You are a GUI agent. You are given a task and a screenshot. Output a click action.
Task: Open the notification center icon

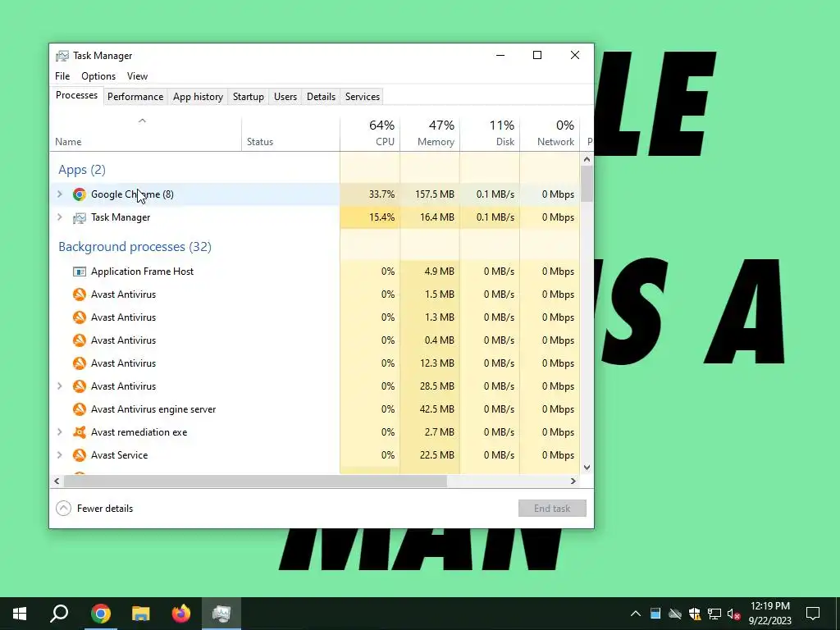pos(813,614)
